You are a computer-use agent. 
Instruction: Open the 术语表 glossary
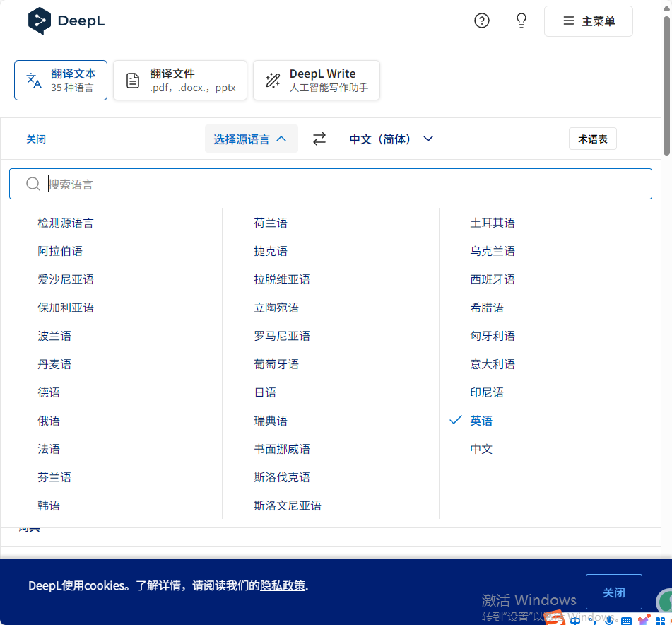point(593,139)
